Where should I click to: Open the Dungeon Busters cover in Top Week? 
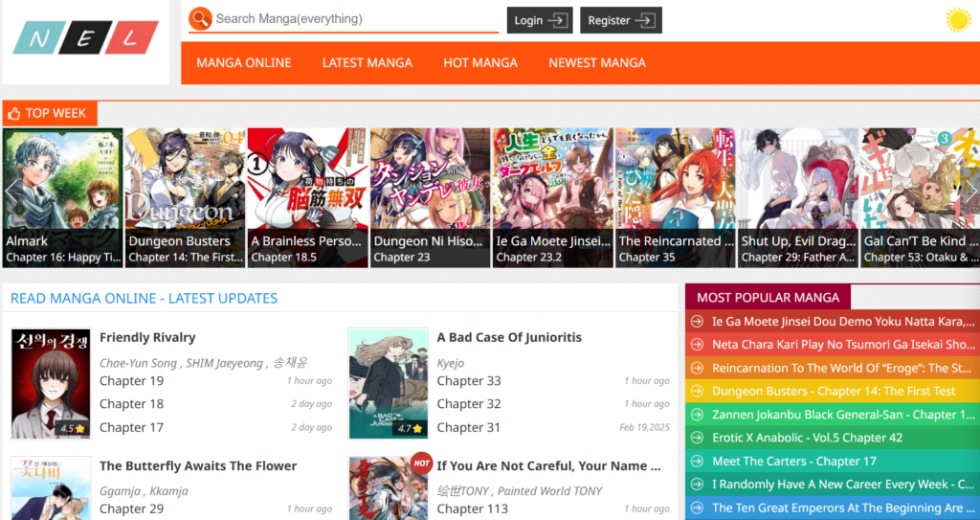[x=185, y=197]
